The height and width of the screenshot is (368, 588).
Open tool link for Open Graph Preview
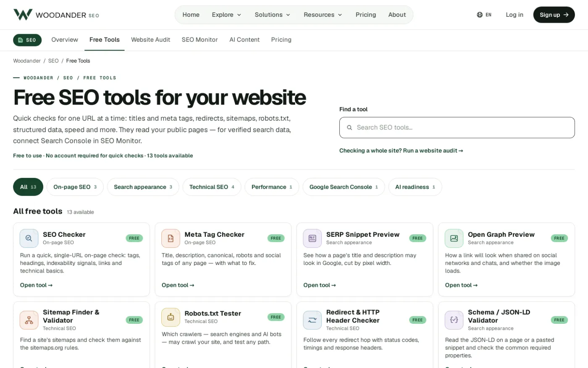pos(462,285)
